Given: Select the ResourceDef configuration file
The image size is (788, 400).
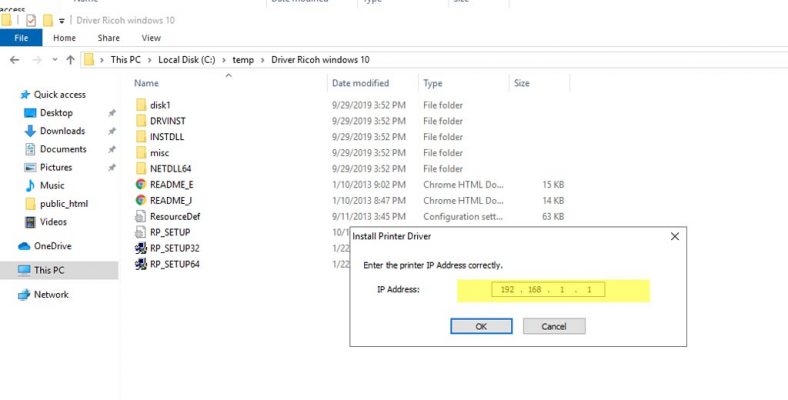Looking at the screenshot, I should [175, 216].
